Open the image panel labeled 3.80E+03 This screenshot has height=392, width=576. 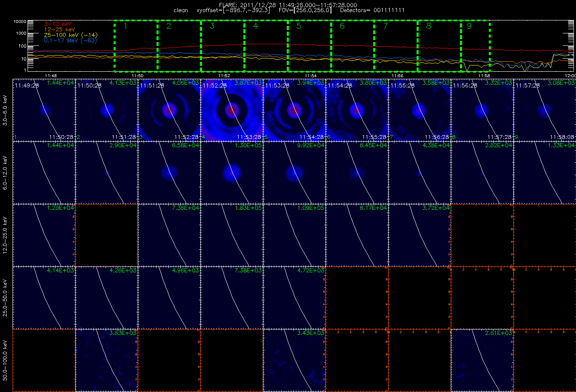pos(357,110)
